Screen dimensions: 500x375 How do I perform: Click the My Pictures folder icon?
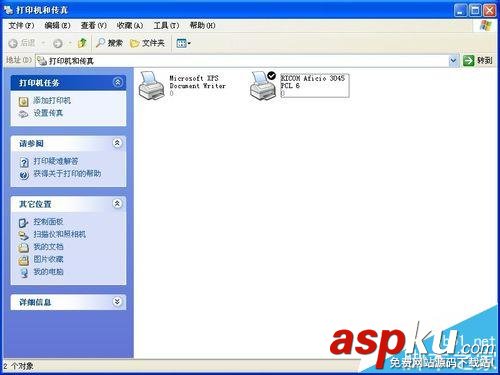tap(23, 260)
